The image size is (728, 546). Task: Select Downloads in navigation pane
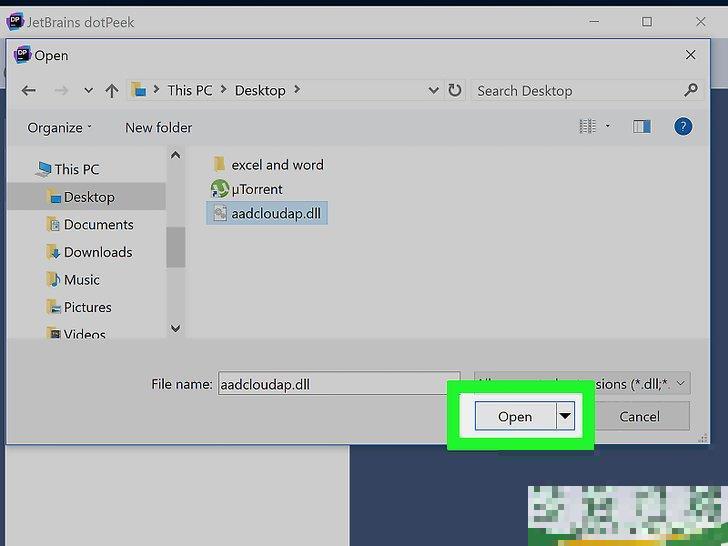(97, 252)
